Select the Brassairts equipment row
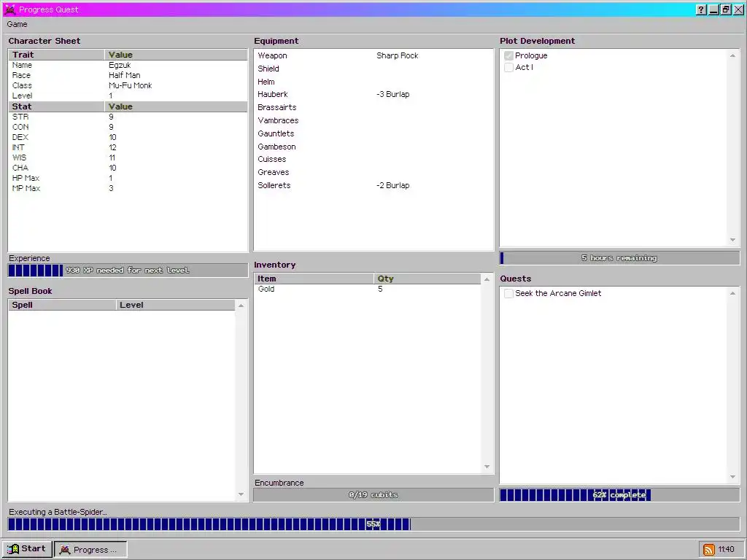 tap(373, 108)
